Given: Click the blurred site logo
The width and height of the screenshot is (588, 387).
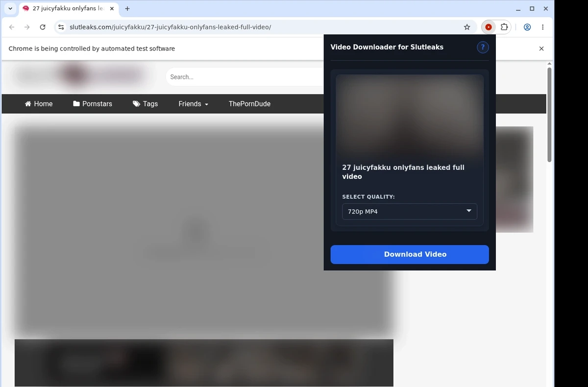Looking at the screenshot, I should (x=81, y=75).
